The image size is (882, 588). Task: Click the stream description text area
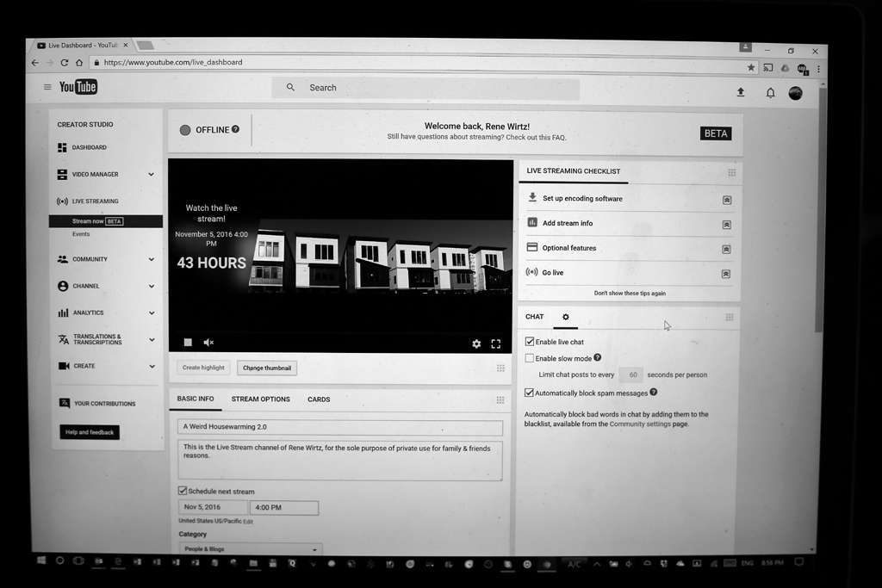[339, 461]
